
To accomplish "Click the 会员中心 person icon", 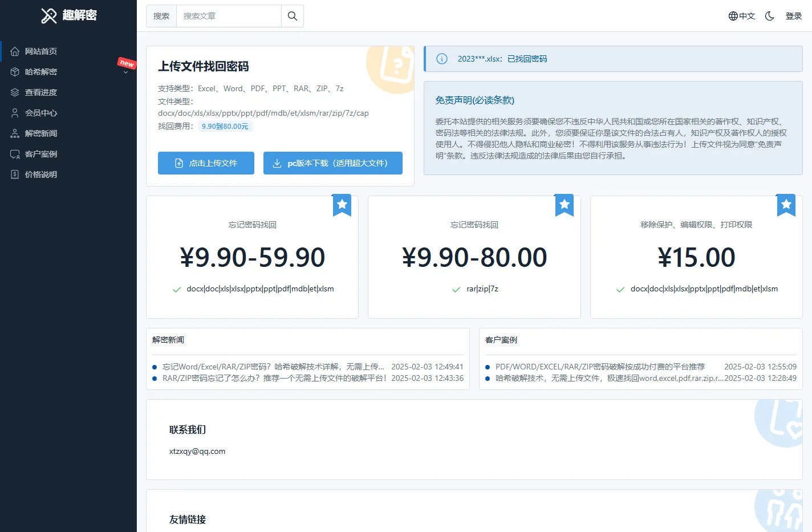I will pyautogui.click(x=15, y=113).
